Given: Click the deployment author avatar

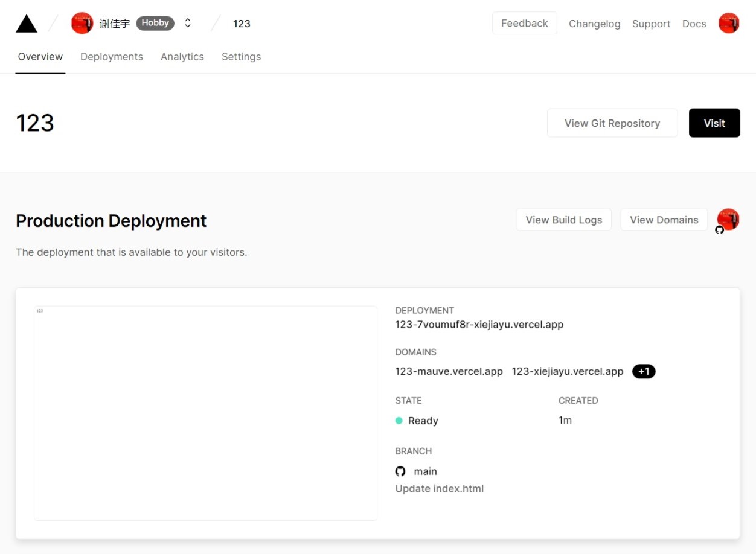Looking at the screenshot, I should (728, 220).
